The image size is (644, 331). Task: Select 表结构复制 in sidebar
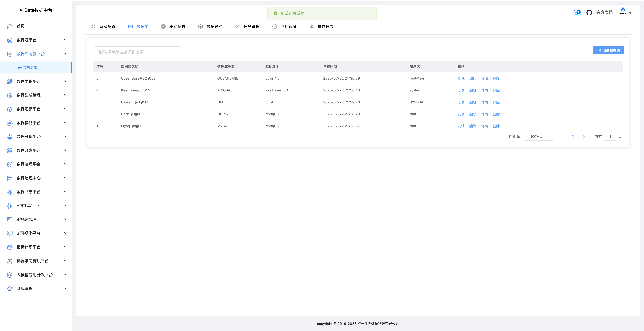click(28, 68)
